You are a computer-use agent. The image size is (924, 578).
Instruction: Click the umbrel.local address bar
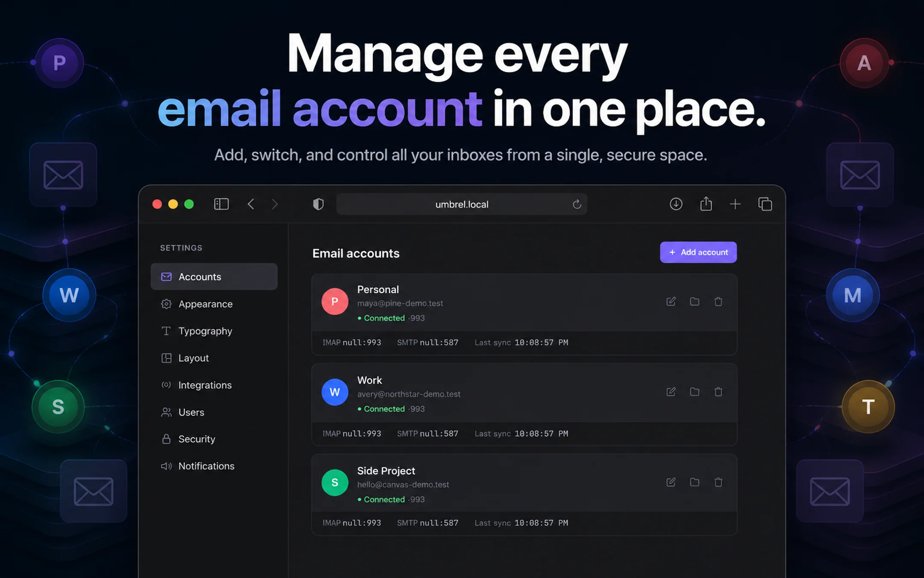click(462, 204)
